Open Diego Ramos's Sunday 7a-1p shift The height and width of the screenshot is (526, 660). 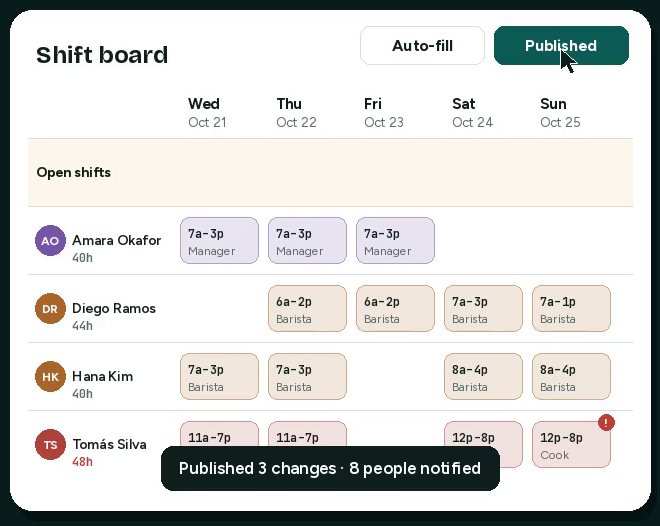click(571, 308)
